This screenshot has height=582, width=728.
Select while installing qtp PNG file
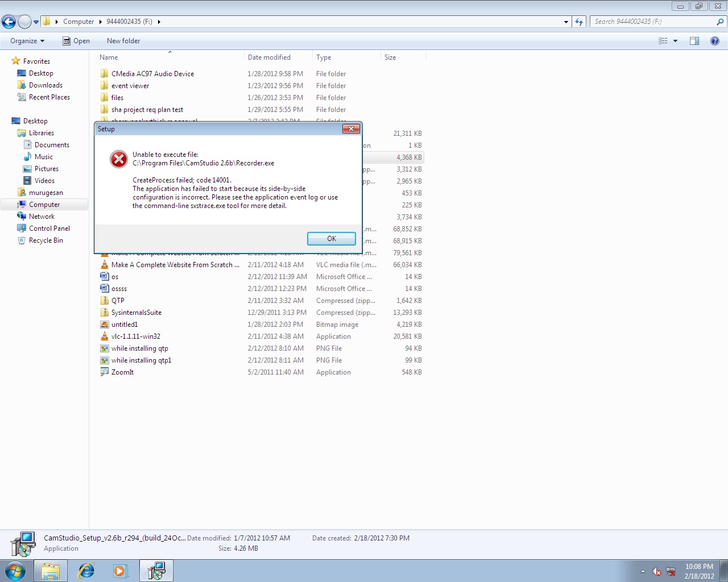140,348
